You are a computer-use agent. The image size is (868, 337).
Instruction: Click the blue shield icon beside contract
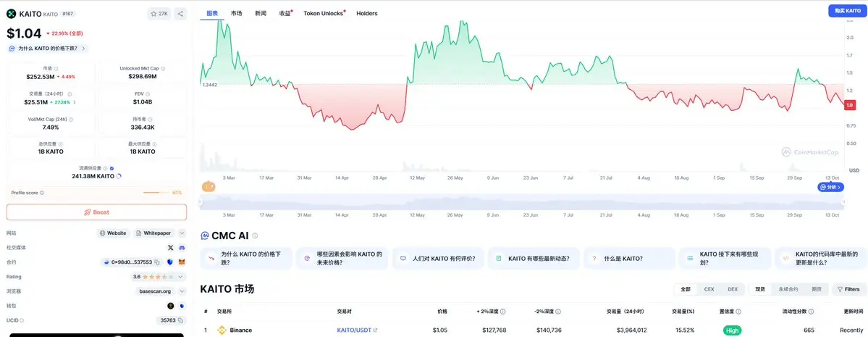(x=170, y=262)
